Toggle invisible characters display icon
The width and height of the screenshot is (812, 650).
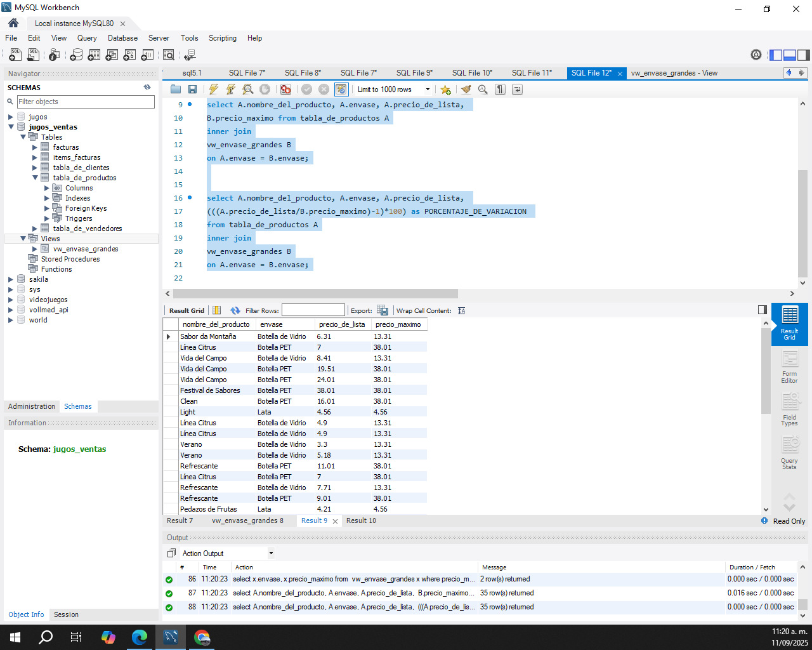click(x=500, y=90)
